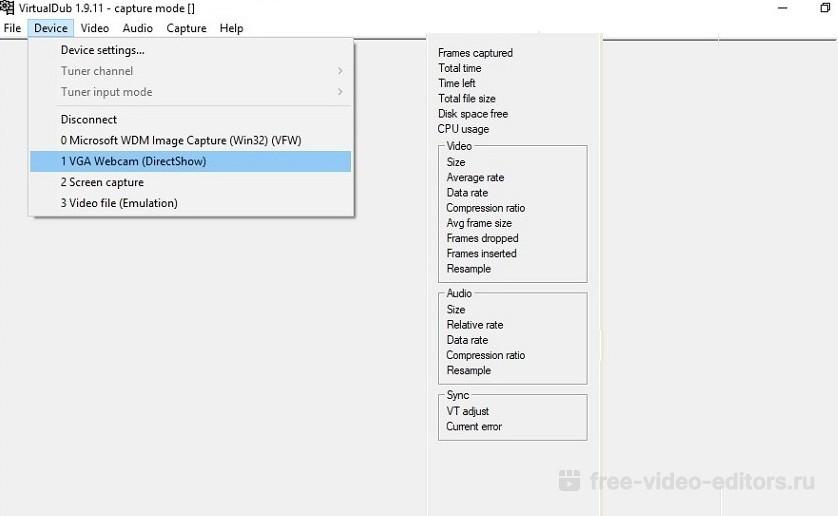Click 'Resample' in the Video group

pos(468,268)
